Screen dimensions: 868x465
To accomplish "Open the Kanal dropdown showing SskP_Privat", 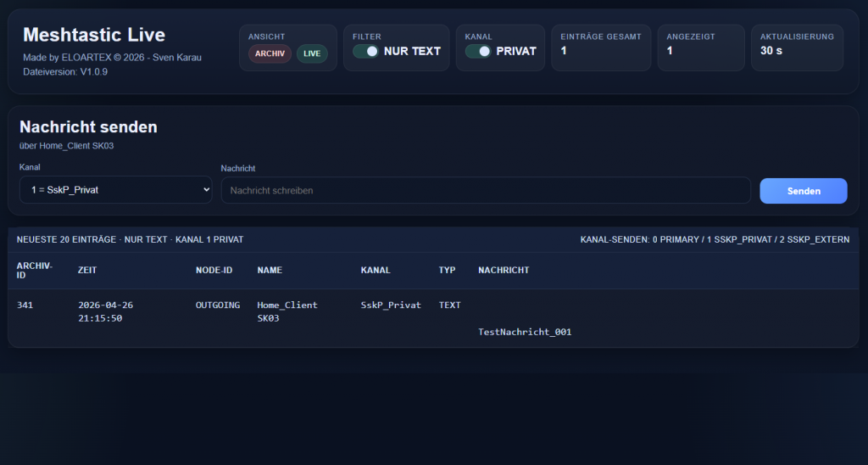I will (x=115, y=190).
